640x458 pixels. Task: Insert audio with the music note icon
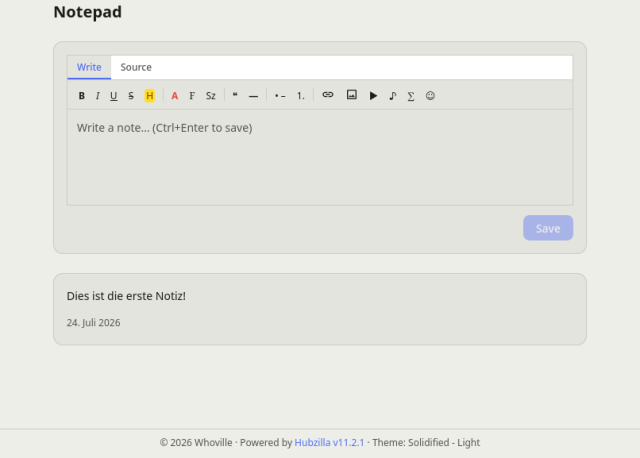(393, 96)
